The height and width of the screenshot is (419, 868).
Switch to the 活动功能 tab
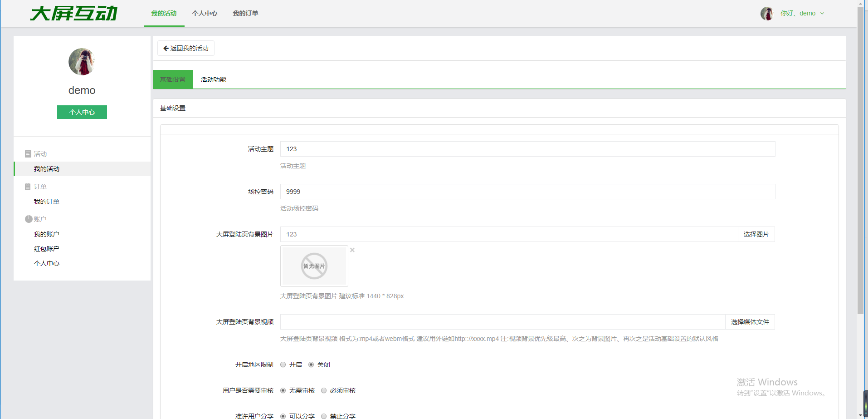tap(213, 79)
